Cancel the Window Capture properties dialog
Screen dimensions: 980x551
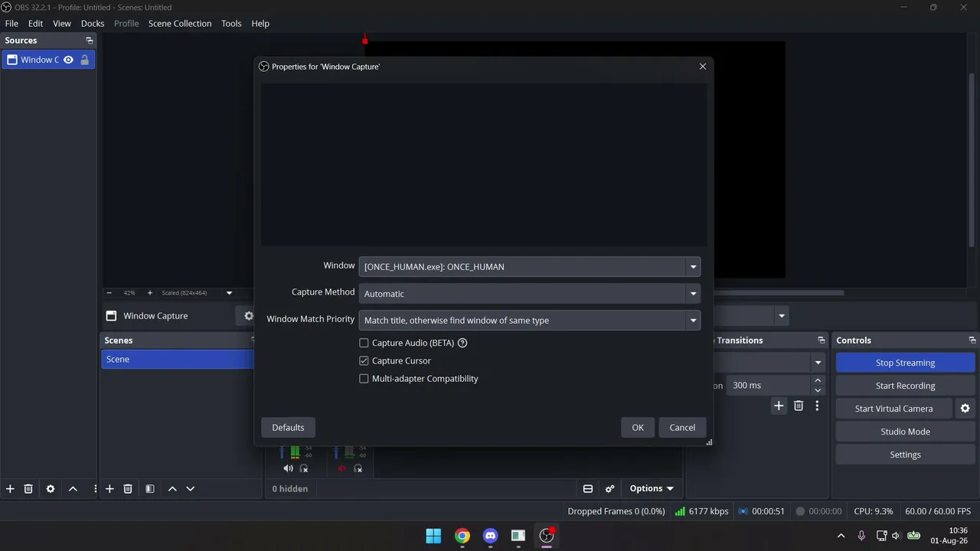coord(682,427)
